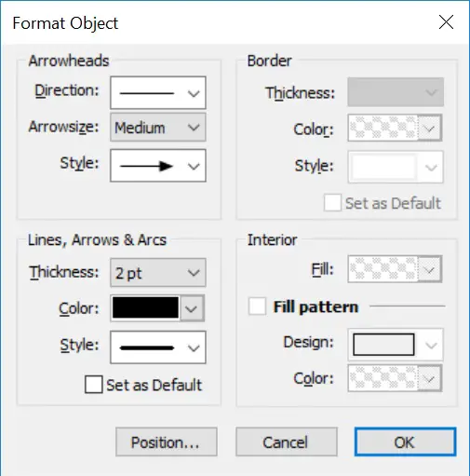Open the Arrowheads Direction dropdown
The width and height of the screenshot is (470, 476).
click(x=158, y=92)
